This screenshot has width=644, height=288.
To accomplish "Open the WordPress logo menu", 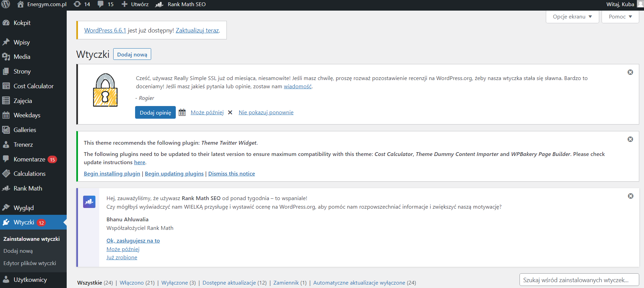I will click(x=6, y=4).
